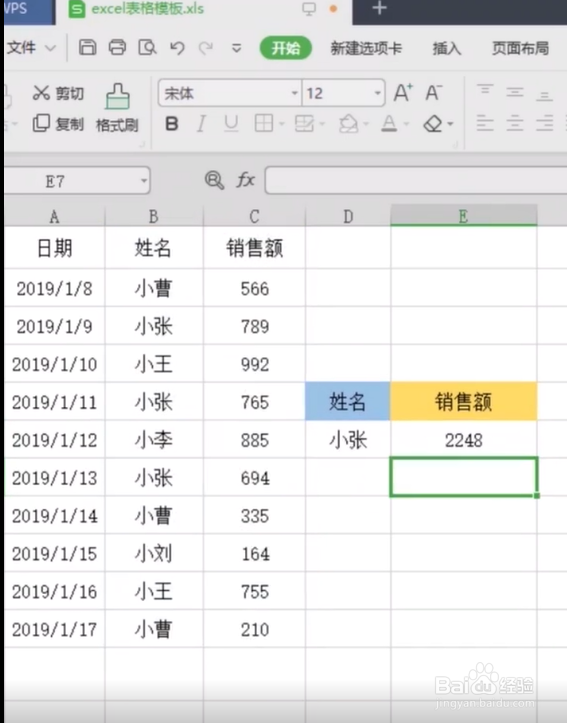Undo the last action
Screen dimensions: 567x723
177,47
